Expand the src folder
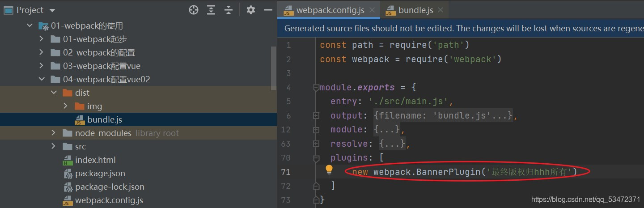The image size is (644, 208). tap(54, 146)
